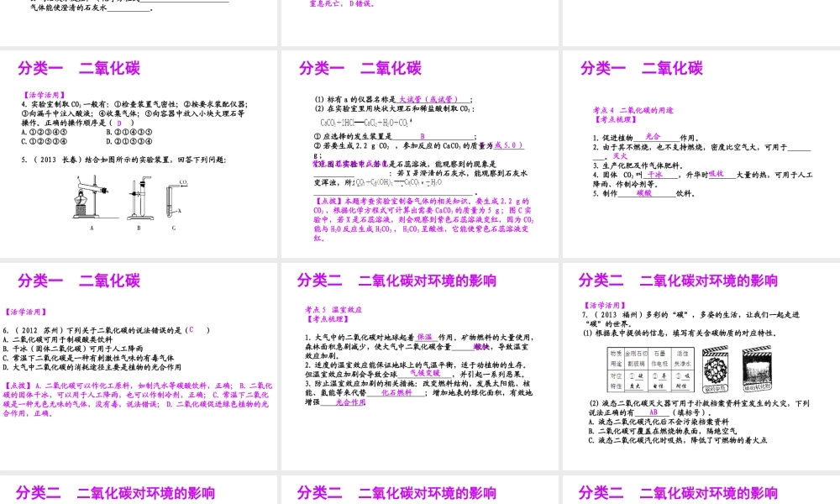840x504 pixels.
Task: Click apparatus diagram A with the alcohol lamp
Action: click(x=94, y=198)
